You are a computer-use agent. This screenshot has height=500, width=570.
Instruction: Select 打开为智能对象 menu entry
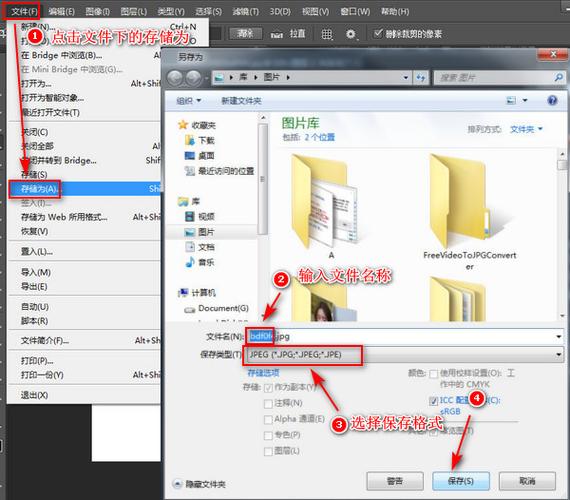[84, 98]
